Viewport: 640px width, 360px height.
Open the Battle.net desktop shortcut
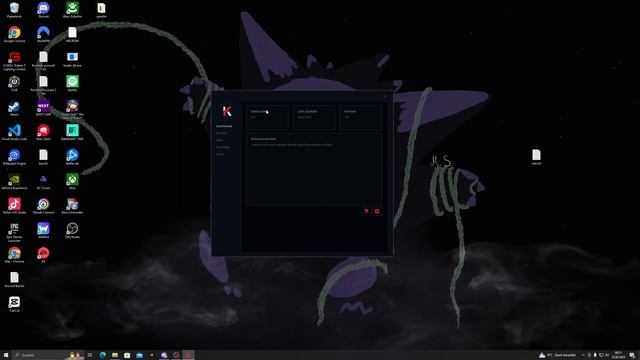click(x=72, y=157)
